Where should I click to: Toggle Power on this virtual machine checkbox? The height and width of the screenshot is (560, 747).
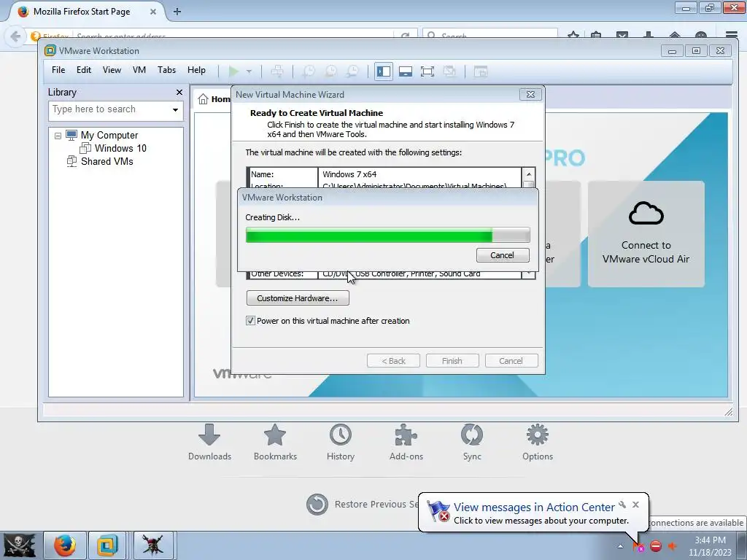coord(250,321)
